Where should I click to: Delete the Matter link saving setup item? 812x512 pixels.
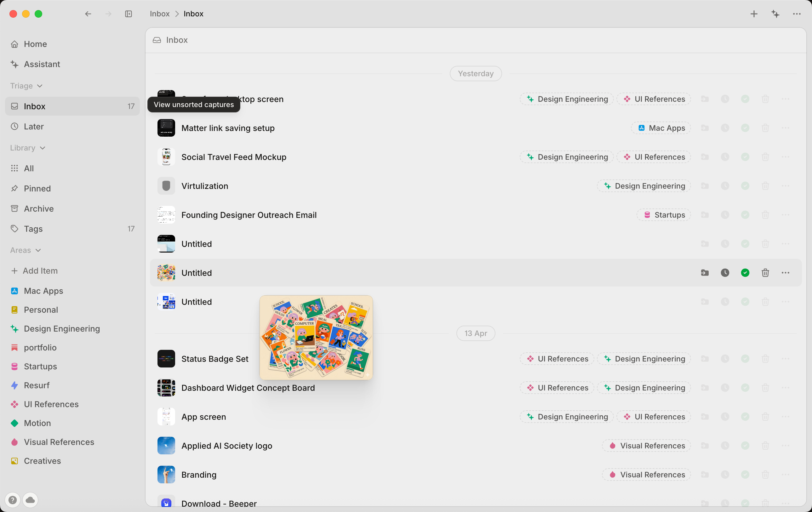point(765,128)
